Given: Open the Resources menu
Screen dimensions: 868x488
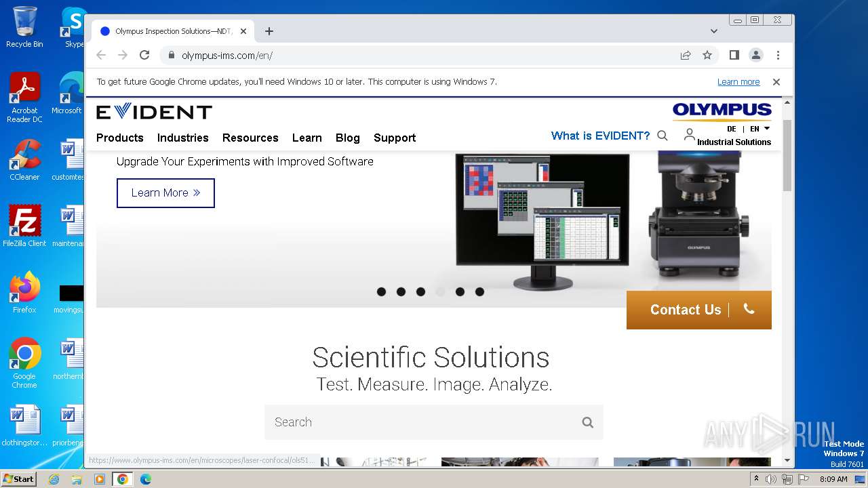Looking at the screenshot, I should (x=250, y=138).
